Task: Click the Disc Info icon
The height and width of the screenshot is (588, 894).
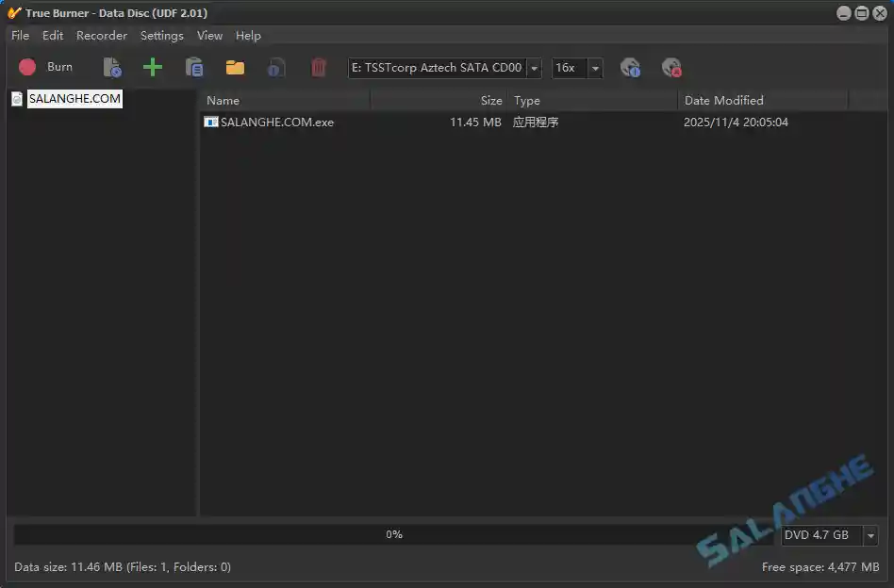Action: click(630, 67)
